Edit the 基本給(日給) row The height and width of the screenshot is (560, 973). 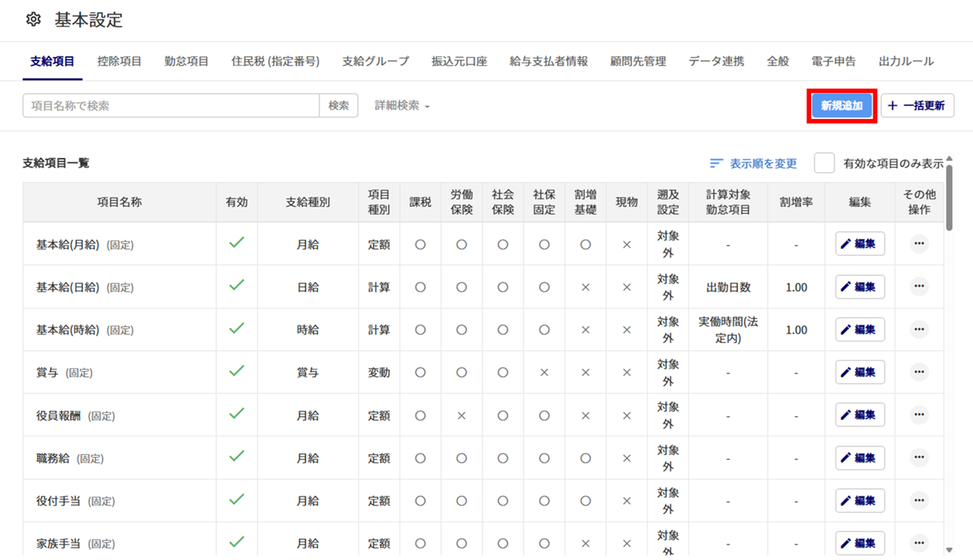[859, 287]
